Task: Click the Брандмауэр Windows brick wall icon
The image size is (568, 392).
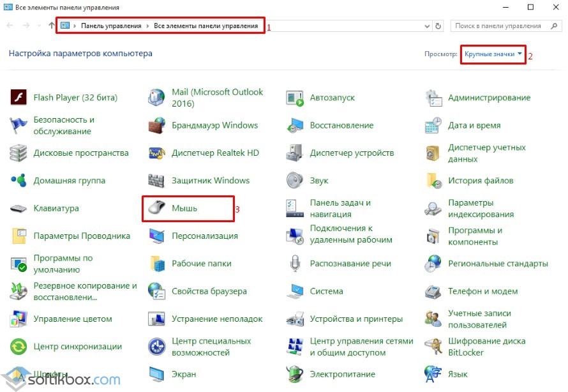Action: (156, 126)
